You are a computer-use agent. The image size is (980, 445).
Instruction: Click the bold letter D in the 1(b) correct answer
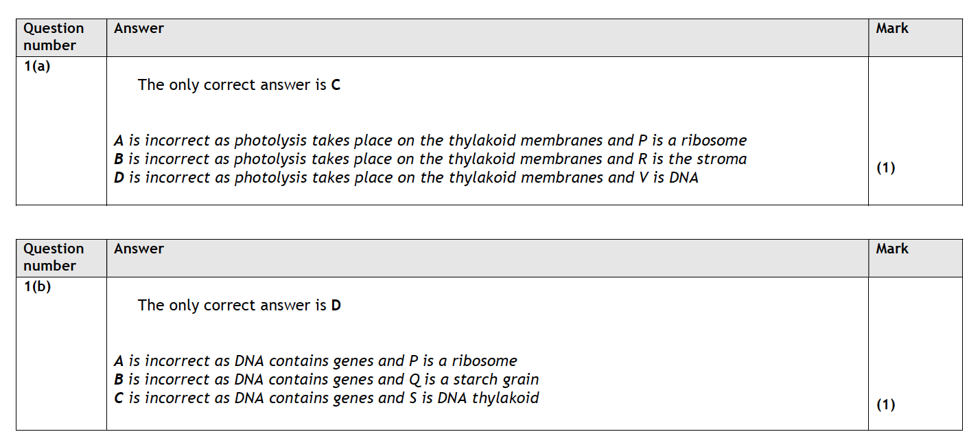tap(336, 306)
